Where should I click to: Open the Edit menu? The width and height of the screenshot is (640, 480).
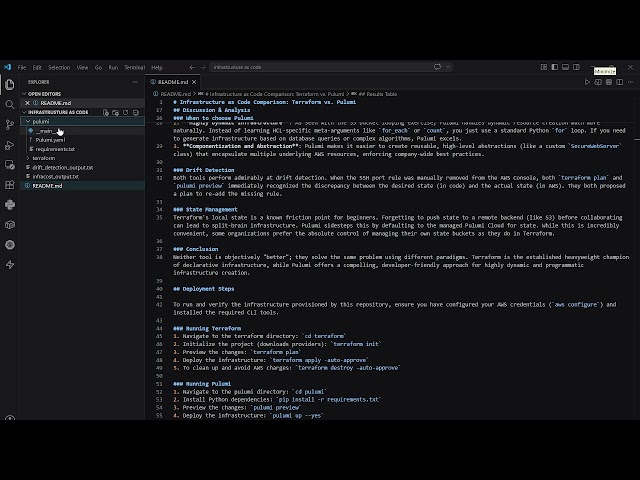pos(37,67)
